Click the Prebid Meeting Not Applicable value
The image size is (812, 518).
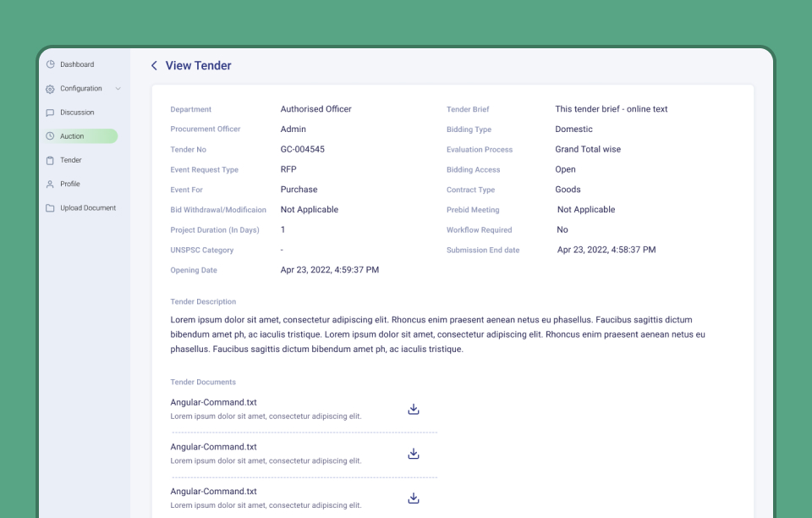coord(586,209)
